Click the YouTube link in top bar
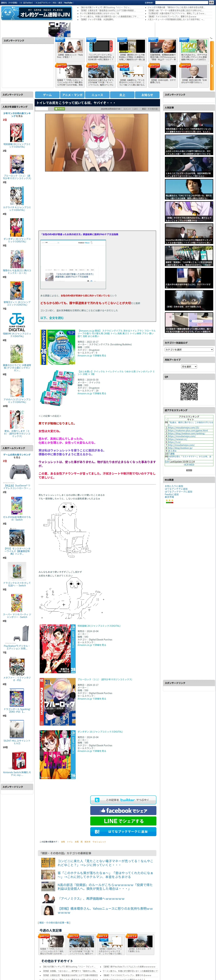Screen dimensions: 216x980 coord(68,3)
